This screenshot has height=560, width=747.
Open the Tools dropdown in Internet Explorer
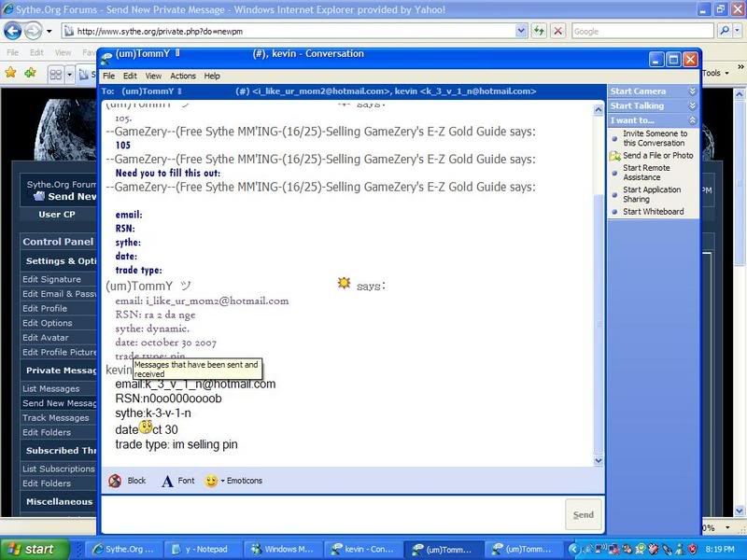715,73
